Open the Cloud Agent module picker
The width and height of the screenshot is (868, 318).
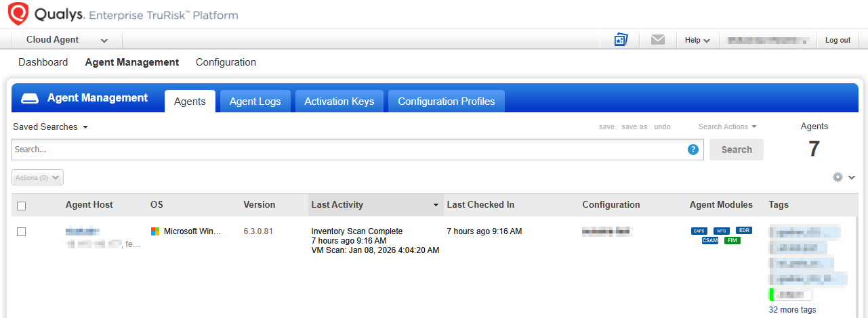(67, 40)
